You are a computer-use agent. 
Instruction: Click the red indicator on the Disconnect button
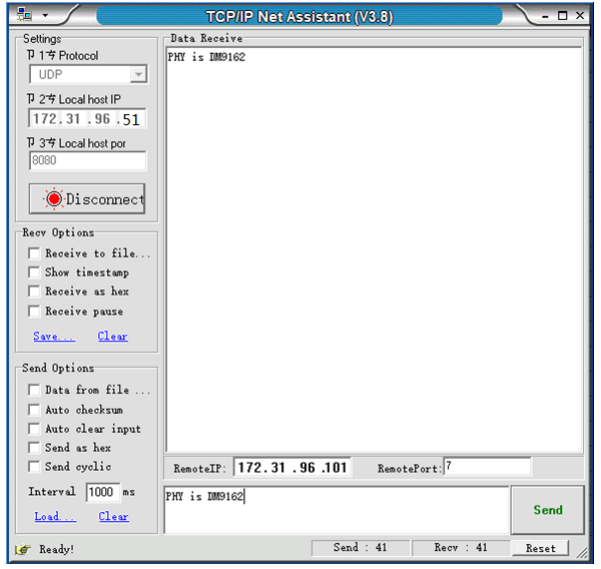point(54,198)
